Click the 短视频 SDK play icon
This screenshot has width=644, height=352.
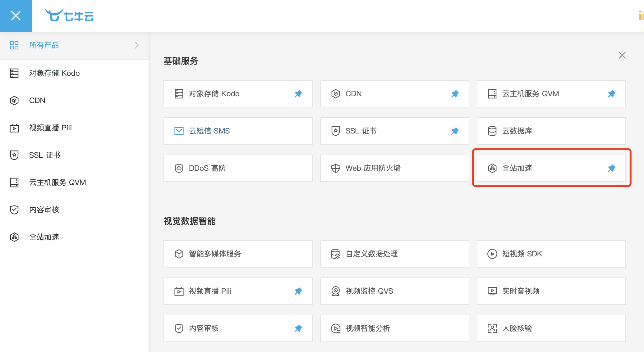(x=492, y=254)
